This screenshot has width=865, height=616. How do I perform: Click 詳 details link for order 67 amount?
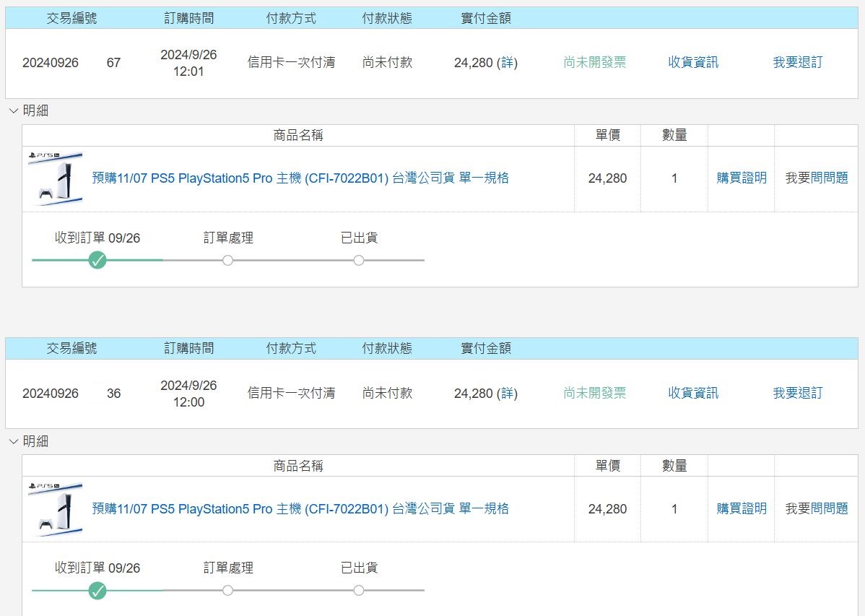pyautogui.click(x=508, y=63)
